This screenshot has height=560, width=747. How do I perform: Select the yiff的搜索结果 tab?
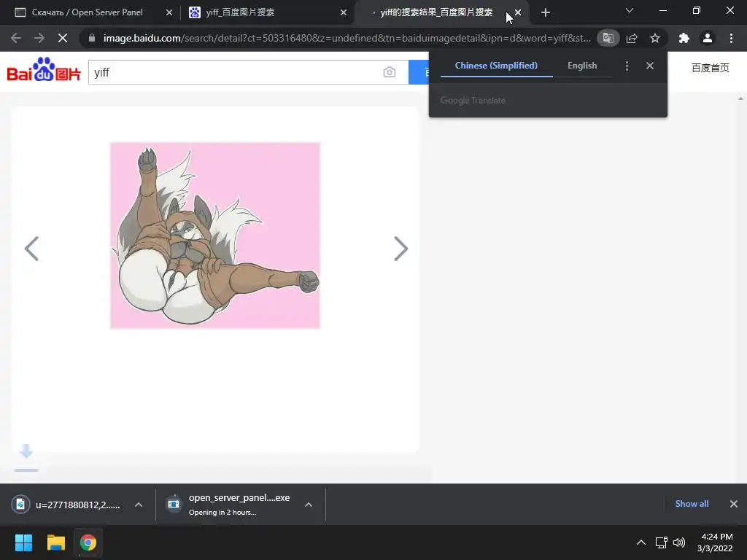pyautogui.click(x=436, y=12)
